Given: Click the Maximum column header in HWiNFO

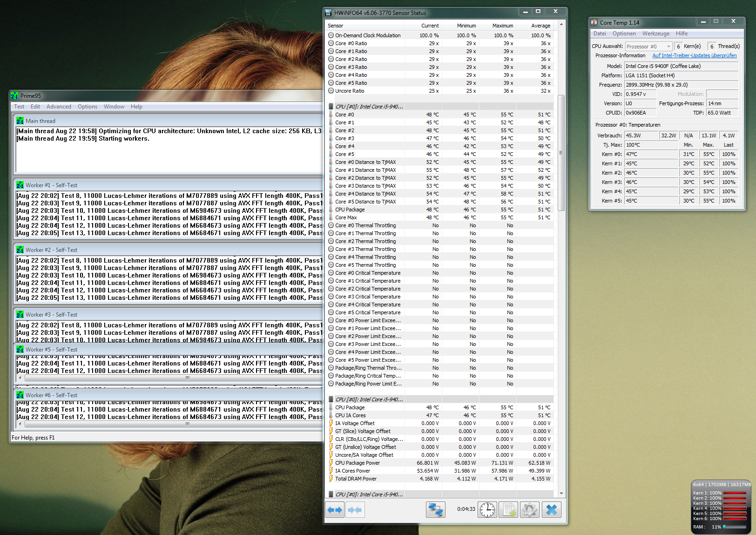Looking at the screenshot, I should click(497, 26).
